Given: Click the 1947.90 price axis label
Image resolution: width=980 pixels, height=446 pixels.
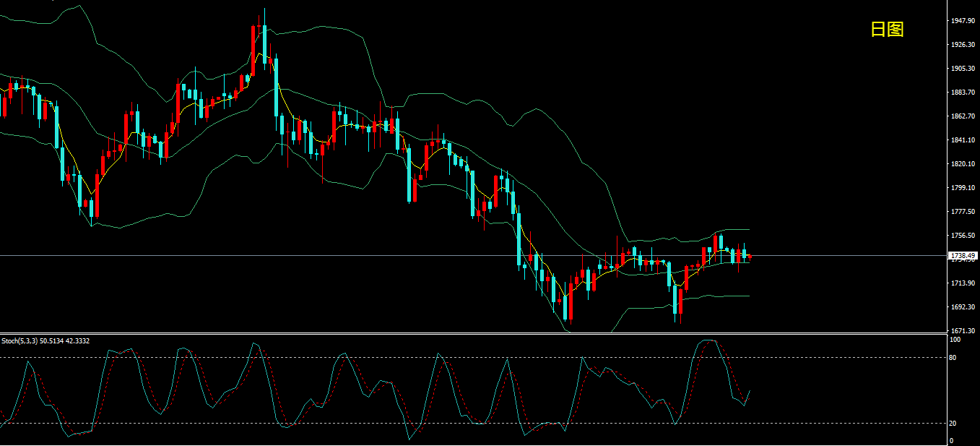Looking at the screenshot, I should [963, 21].
